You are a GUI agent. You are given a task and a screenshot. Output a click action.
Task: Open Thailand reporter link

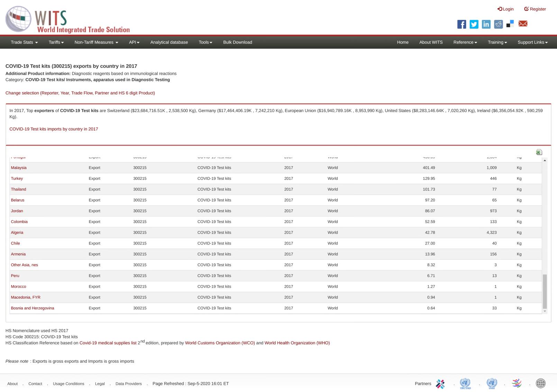pos(18,189)
